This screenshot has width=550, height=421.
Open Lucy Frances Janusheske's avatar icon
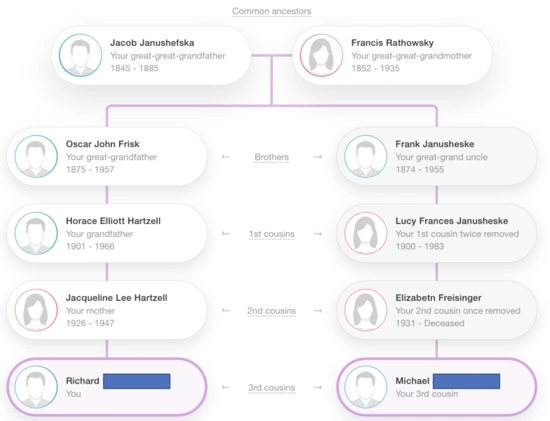pos(366,233)
